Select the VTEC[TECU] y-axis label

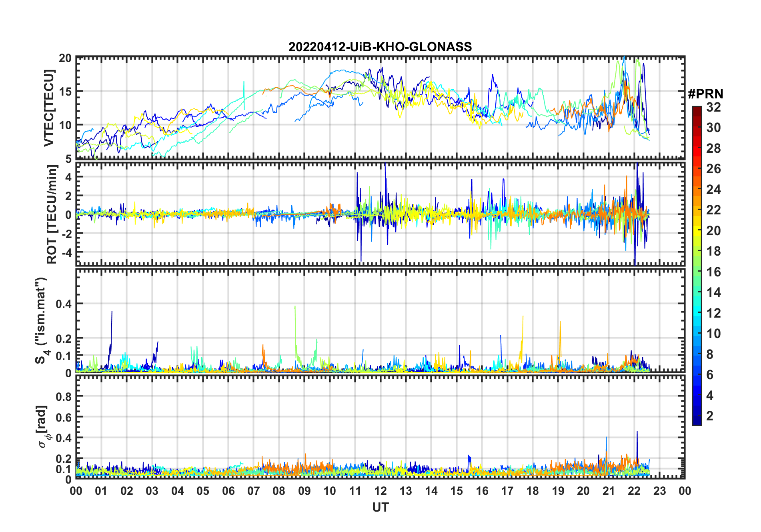coord(49,108)
